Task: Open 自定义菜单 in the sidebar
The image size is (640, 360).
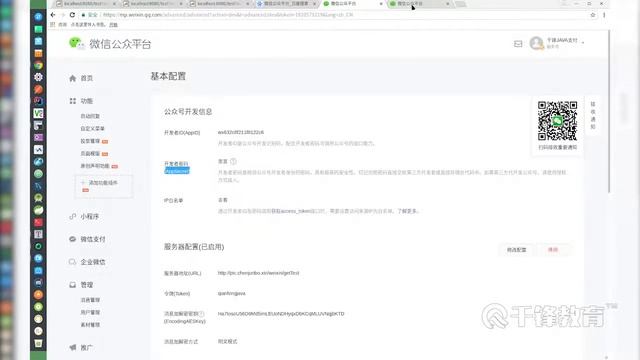Action: (x=93, y=129)
